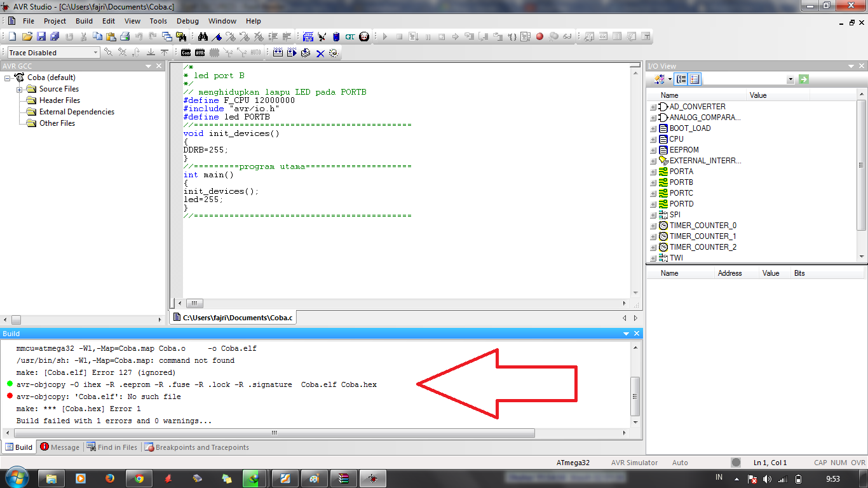Switch I/O View to flat list mode
This screenshot has height=488, width=868.
point(695,79)
